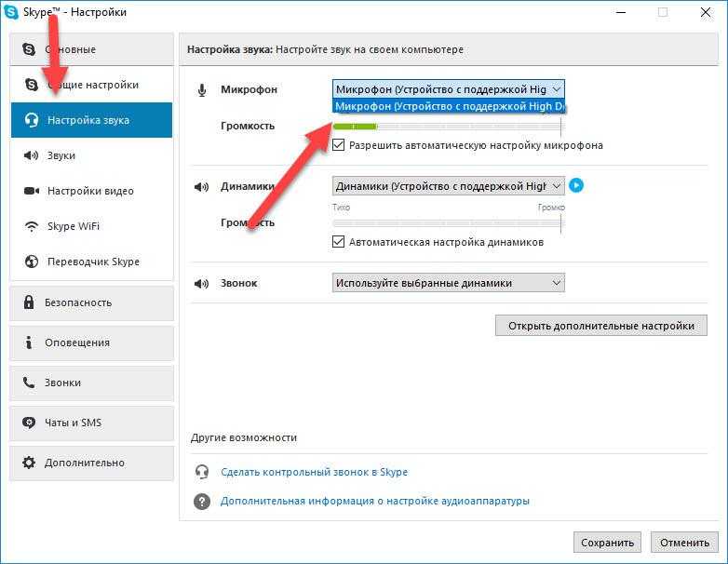728x564 pixels.
Task: Click the padlock icon for Безопасность
Action: (x=29, y=302)
